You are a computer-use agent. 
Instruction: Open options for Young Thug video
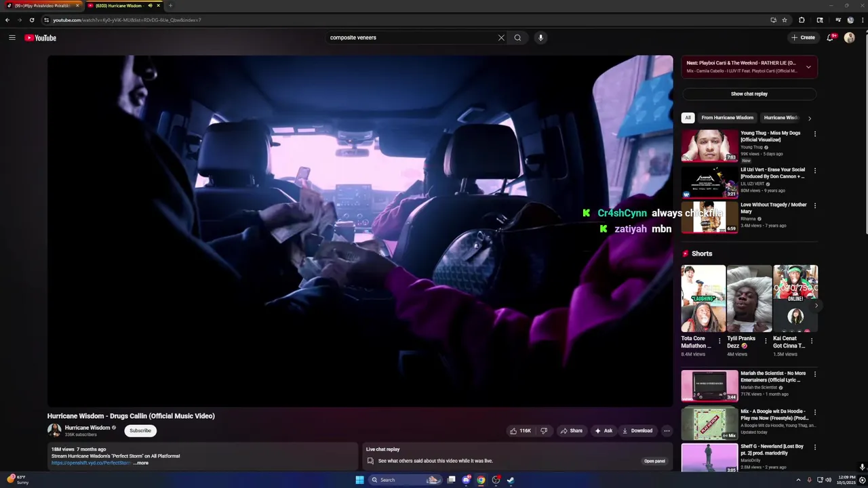coord(815,134)
